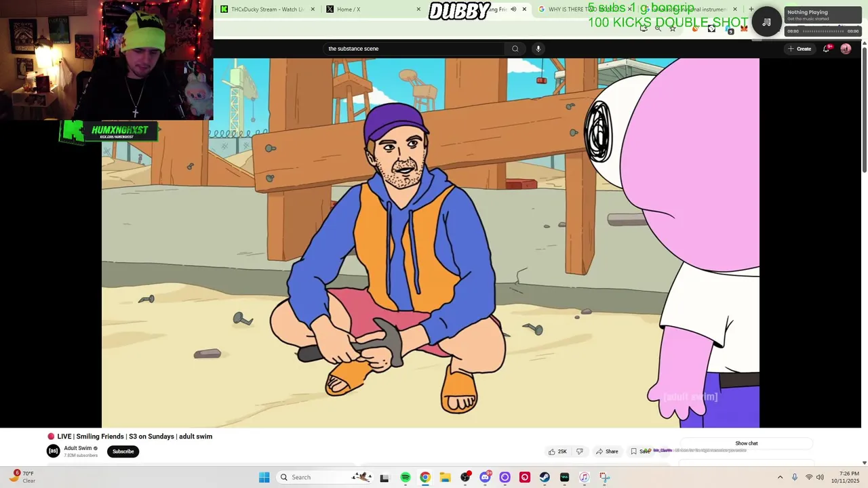The width and height of the screenshot is (868, 488).
Task: Click the video title 'LIVE | Smiling Friends'
Action: pyautogui.click(x=130, y=436)
